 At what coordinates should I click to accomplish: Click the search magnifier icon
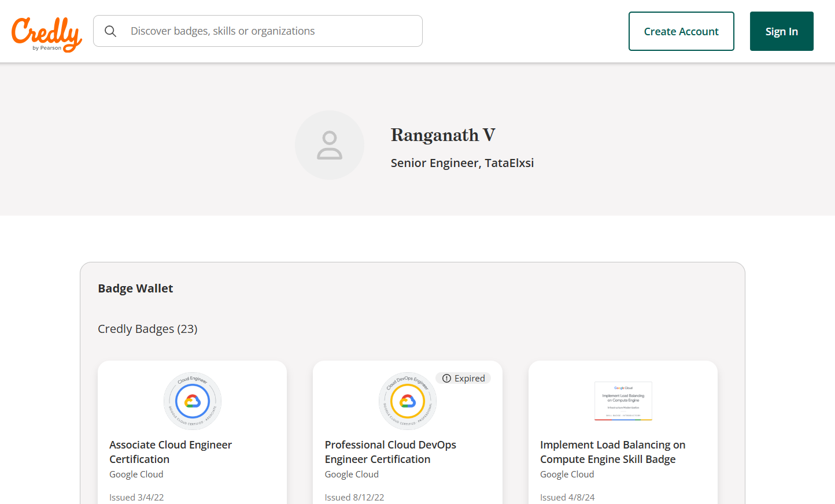[x=110, y=31]
